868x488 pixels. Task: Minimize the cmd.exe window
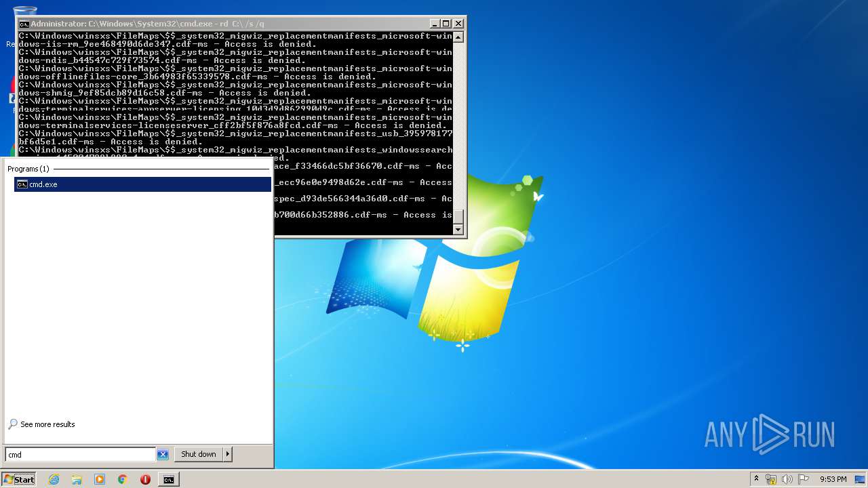[434, 24]
